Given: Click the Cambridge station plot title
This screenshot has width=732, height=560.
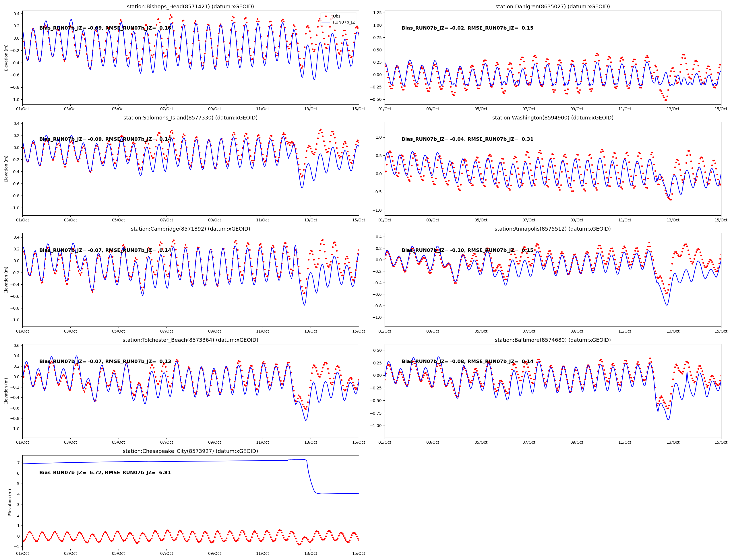Looking at the screenshot, I should click(x=190, y=229).
